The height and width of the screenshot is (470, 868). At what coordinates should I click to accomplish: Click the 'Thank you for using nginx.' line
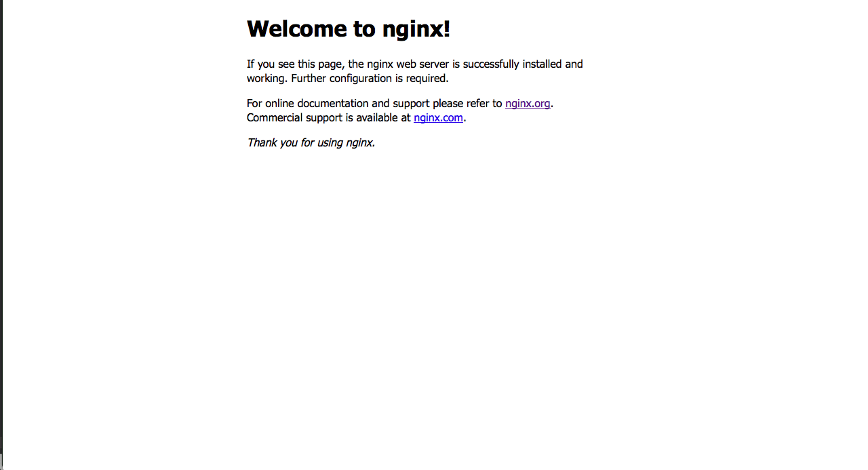(x=311, y=143)
